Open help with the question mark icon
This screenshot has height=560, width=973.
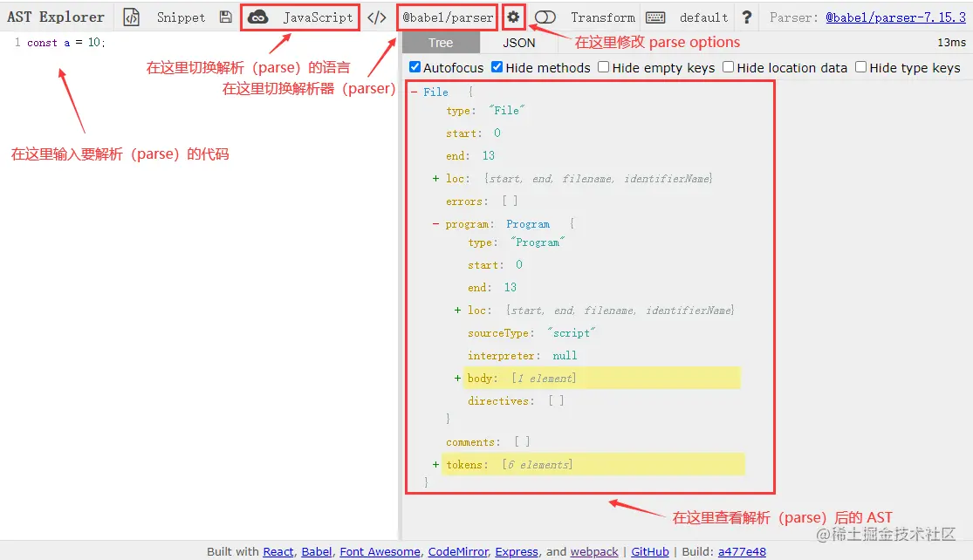click(x=748, y=17)
